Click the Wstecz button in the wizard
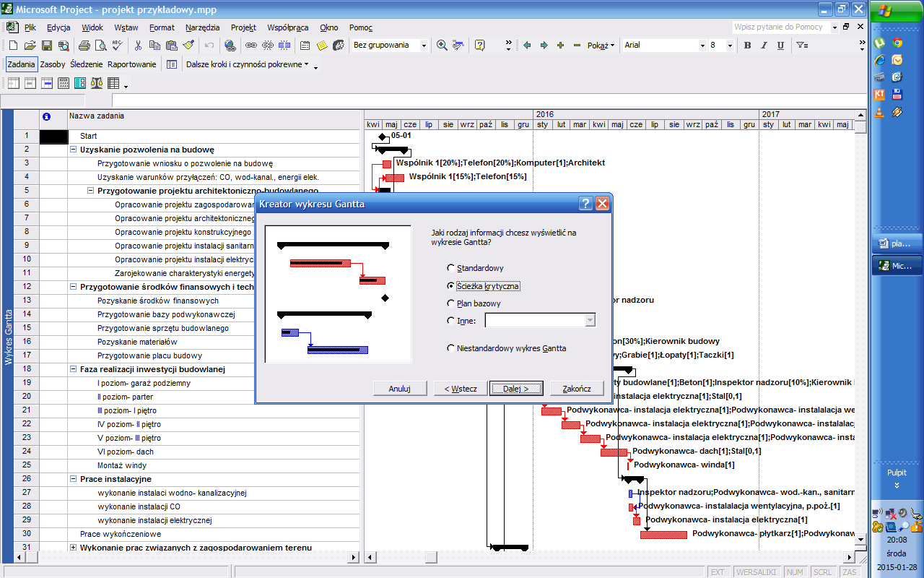Screen dimensions: 924x578 coord(461,389)
